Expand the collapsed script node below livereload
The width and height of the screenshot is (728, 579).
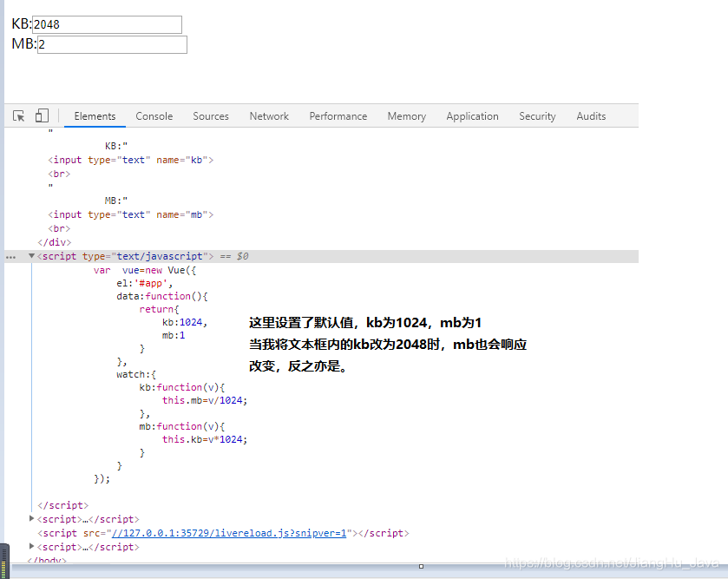coord(31,546)
